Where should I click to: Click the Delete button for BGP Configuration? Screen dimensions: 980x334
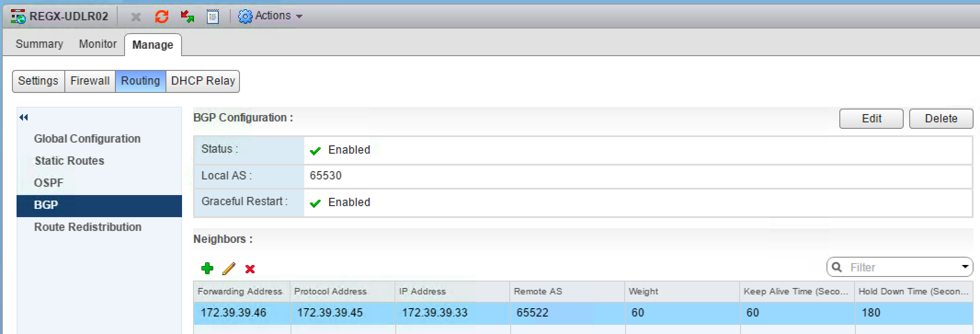click(940, 119)
